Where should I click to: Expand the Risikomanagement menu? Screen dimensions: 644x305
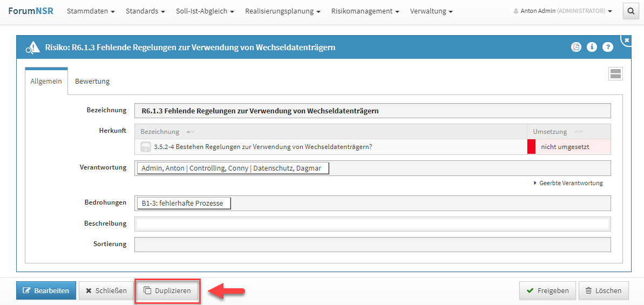pos(365,11)
